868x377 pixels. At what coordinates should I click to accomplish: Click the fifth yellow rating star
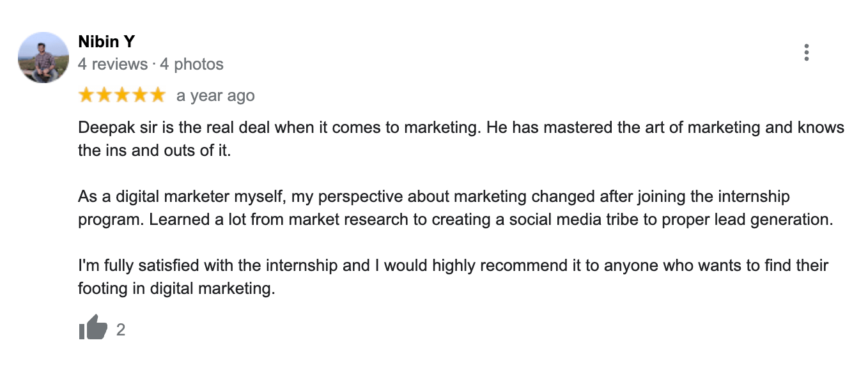tap(157, 95)
